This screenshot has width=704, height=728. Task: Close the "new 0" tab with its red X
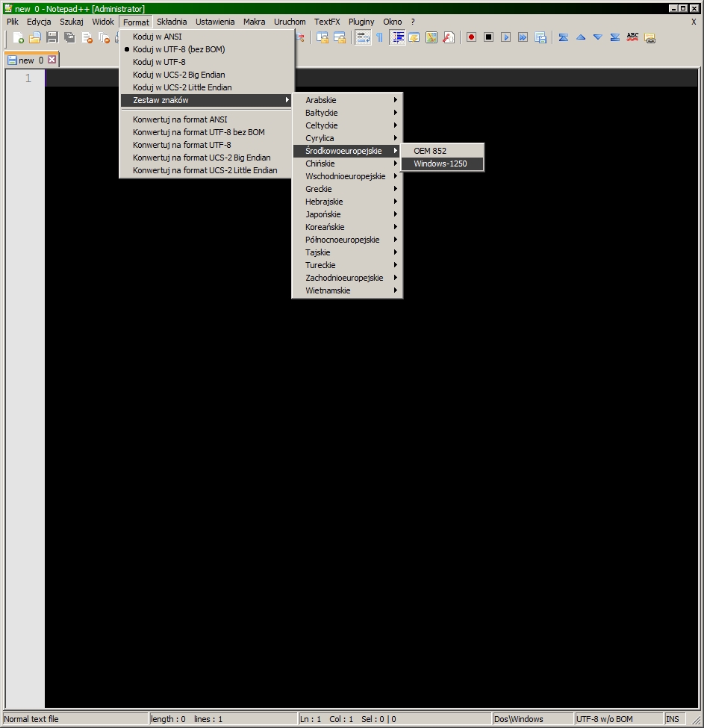(x=52, y=60)
